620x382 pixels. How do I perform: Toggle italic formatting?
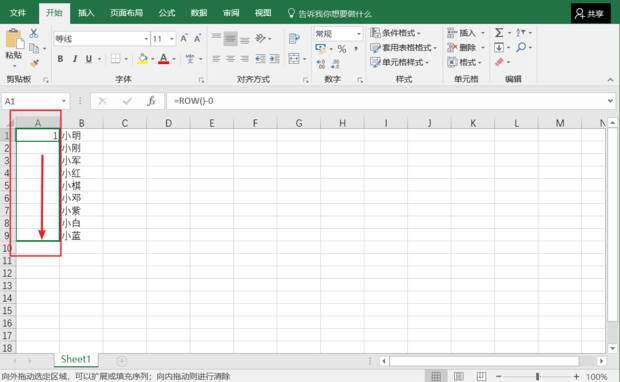[x=75, y=59]
